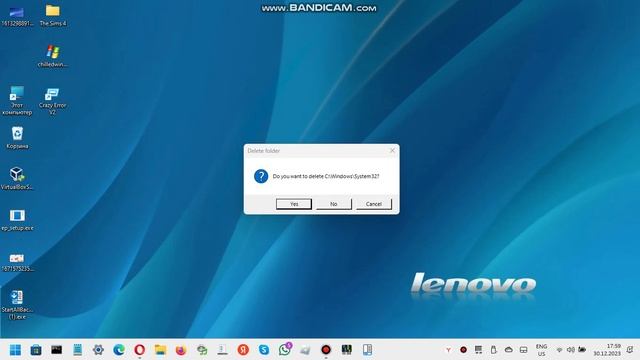Select the 1613298891 desktop file icon
640x360 pixels.
(x=17, y=15)
